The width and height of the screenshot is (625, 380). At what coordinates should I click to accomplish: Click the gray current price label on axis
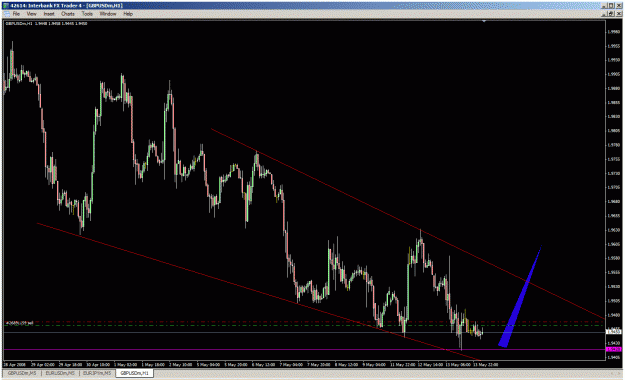coord(613,332)
